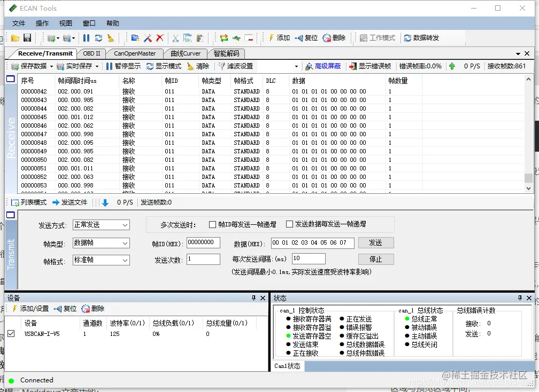Viewport: 539px width, 392px height.
Task: Open the 文件 menu
Action: tap(19, 23)
